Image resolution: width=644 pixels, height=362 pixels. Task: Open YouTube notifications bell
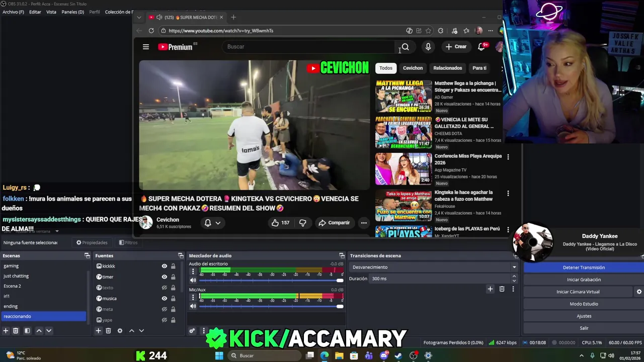(481, 47)
